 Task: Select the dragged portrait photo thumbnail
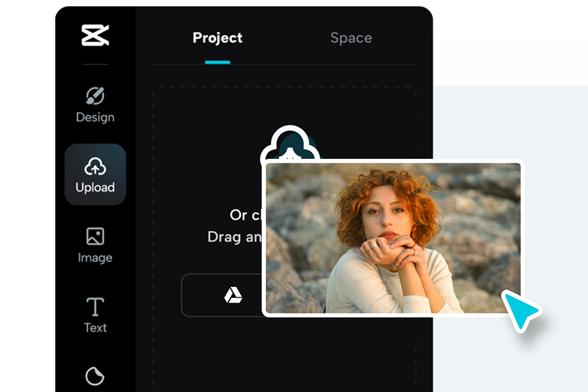(x=393, y=238)
